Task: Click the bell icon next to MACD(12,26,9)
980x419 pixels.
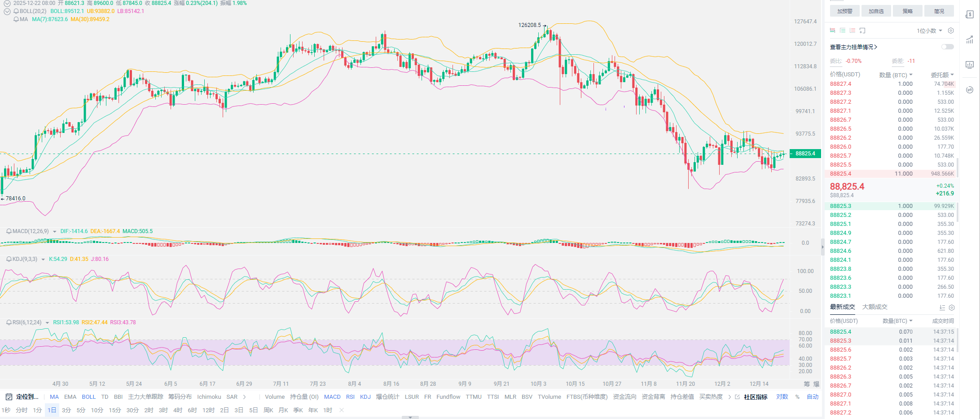Action: tap(9, 231)
